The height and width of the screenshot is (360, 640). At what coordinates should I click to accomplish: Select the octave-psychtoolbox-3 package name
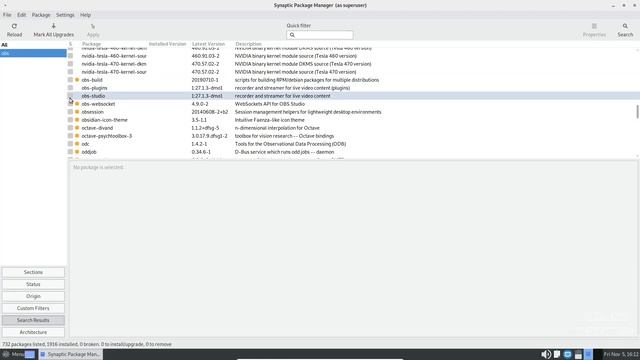pos(107,136)
